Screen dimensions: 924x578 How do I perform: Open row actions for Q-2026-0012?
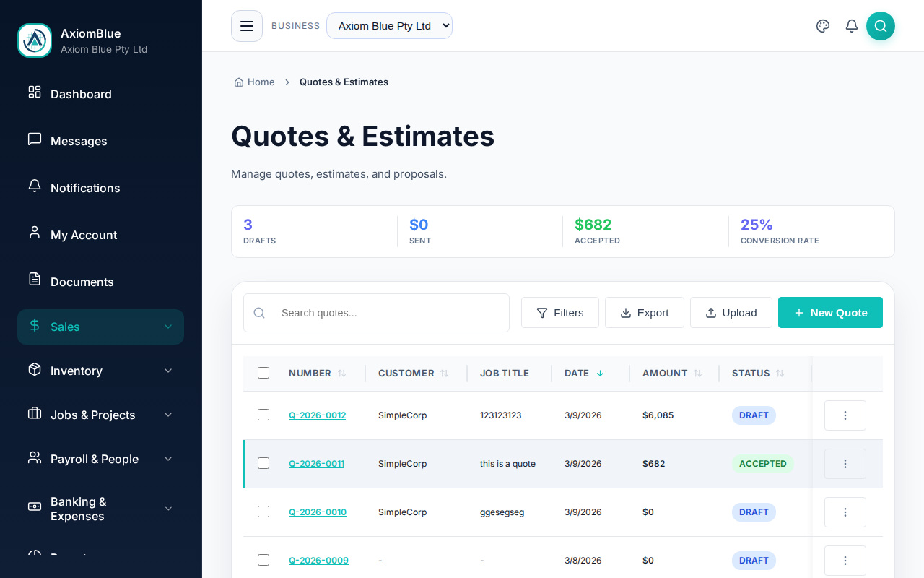point(845,415)
